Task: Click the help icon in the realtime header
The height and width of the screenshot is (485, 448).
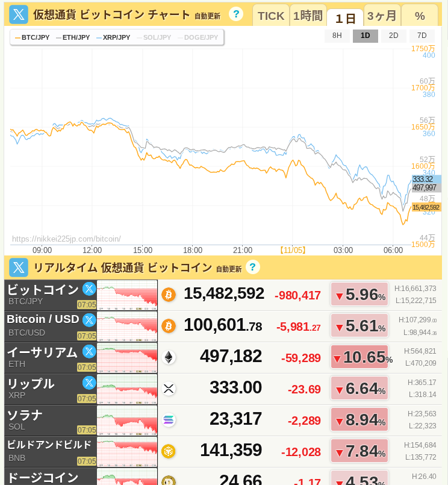Action: (253, 268)
